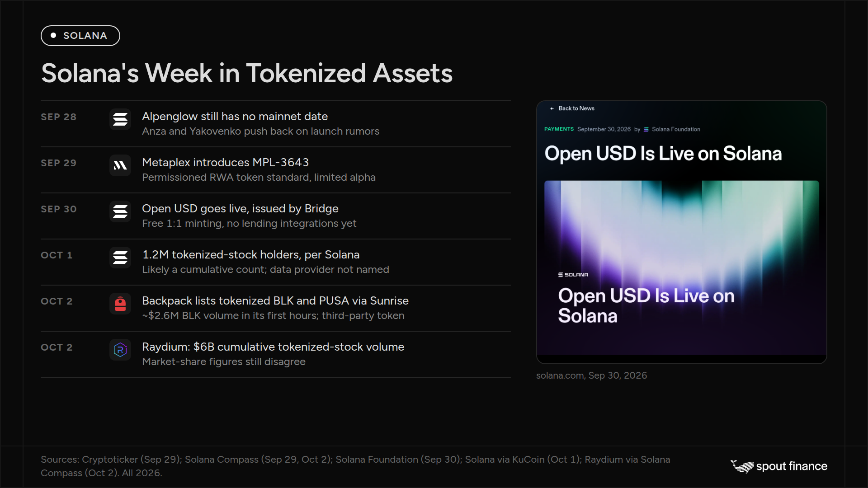Click the headline overlaid on the article image
The height and width of the screenshot is (488, 868).
click(646, 306)
